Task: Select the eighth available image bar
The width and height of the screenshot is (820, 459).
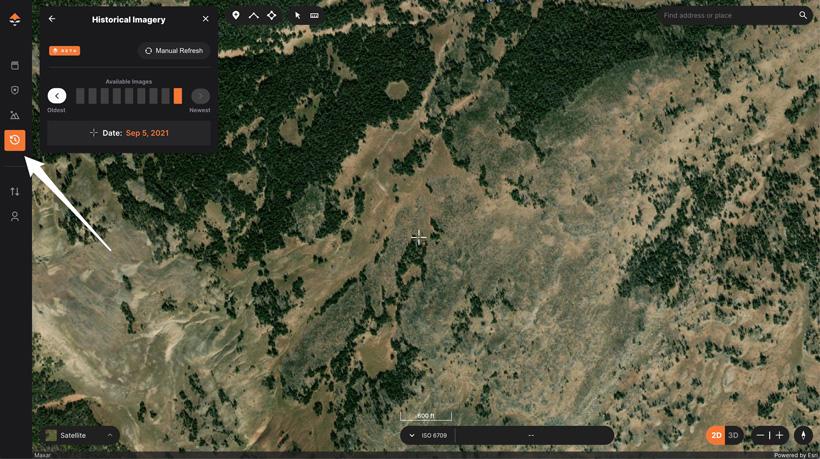Action: point(165,96)
